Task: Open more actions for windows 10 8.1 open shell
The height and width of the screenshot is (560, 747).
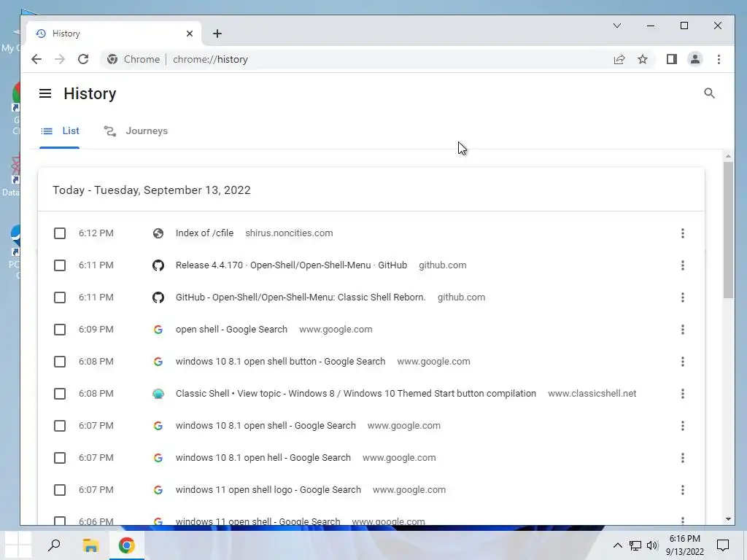Action: (x=683, y=426)
